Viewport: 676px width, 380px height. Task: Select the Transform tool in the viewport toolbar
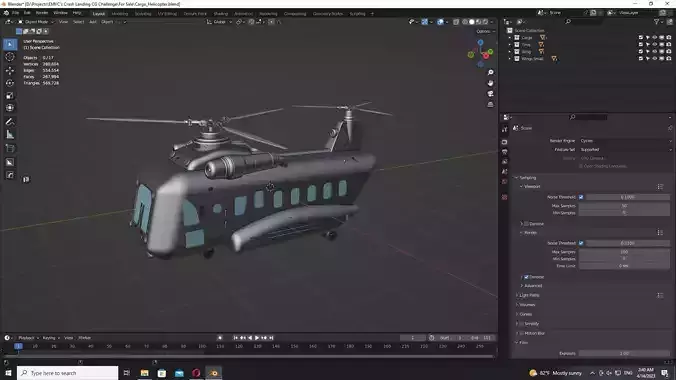click(x=10, y=108)
